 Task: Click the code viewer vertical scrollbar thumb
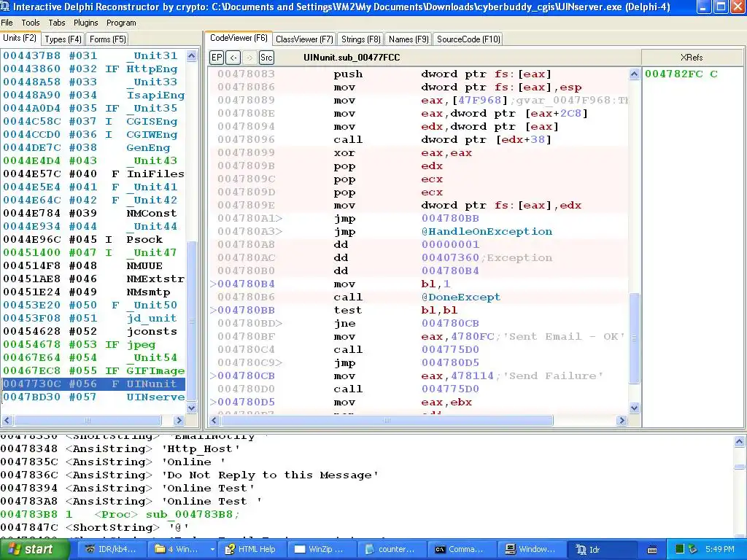click(x=634, y=338)
